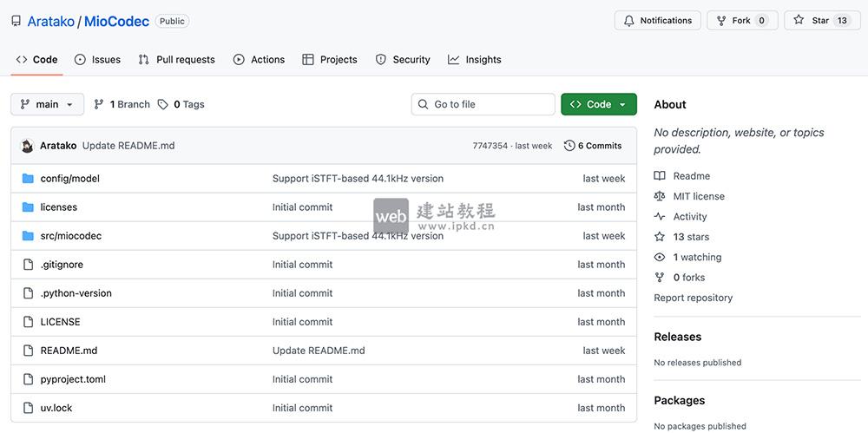Open commit hash 7747354
The height and width of the screenshot is (433, 868).
click(x=490, y=146)
